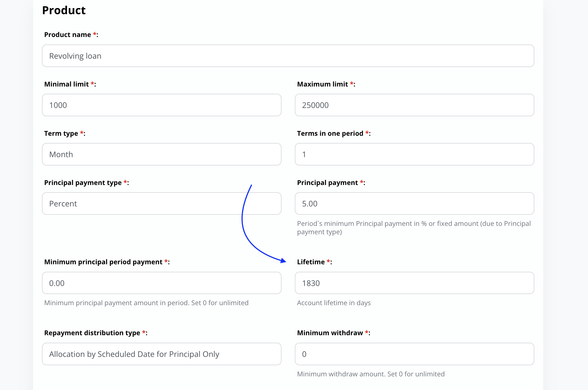Open the Term type dropdown showing Month
The height and width of the screenshot is (390, 588).
161,154
